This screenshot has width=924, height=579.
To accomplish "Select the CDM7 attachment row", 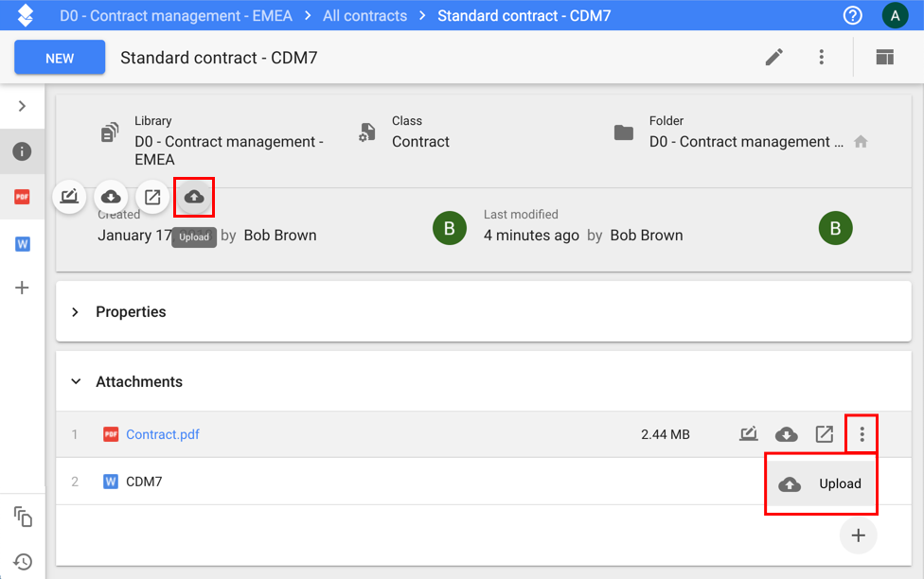I will coord(483,482).
